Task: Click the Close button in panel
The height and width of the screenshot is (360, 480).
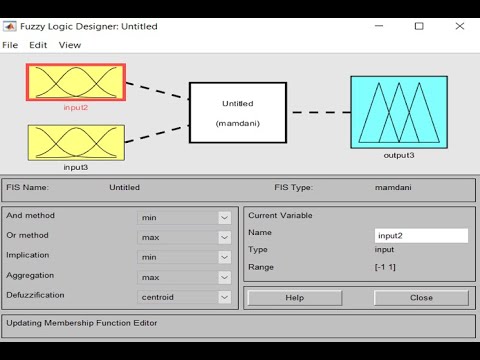Action: click(421, 298)
